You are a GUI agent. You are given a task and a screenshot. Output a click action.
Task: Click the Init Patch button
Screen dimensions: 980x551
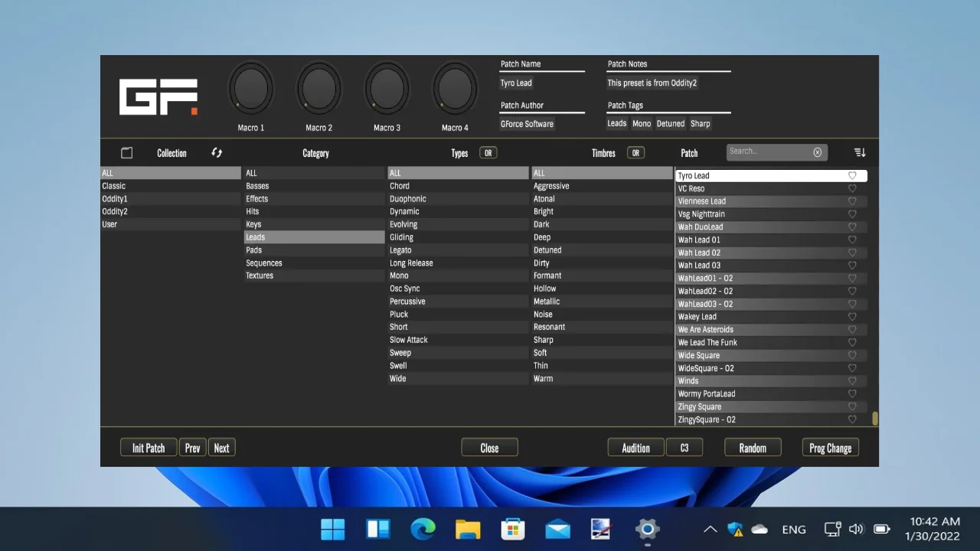149,448
